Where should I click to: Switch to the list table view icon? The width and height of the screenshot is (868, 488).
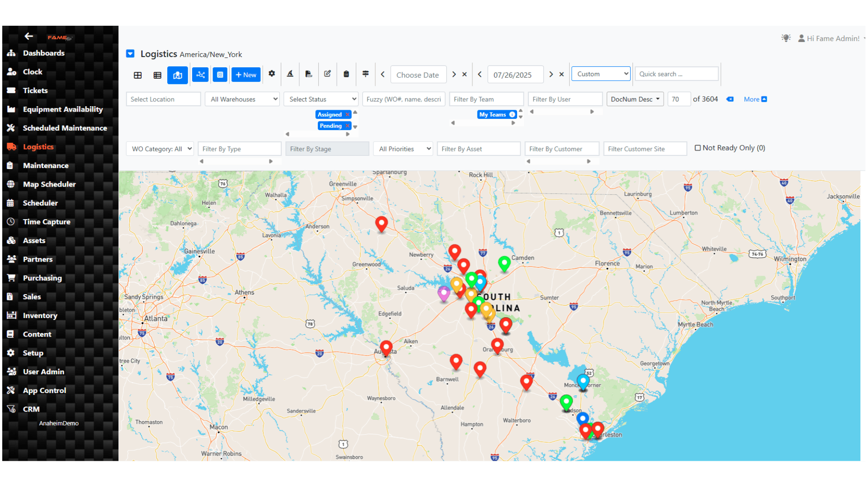[x=157, y=75]
